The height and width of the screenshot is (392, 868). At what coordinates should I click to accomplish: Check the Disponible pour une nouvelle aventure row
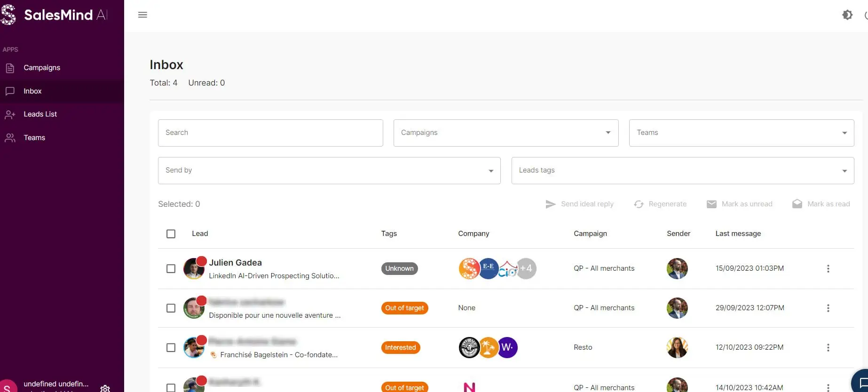[x=171, y=308]
